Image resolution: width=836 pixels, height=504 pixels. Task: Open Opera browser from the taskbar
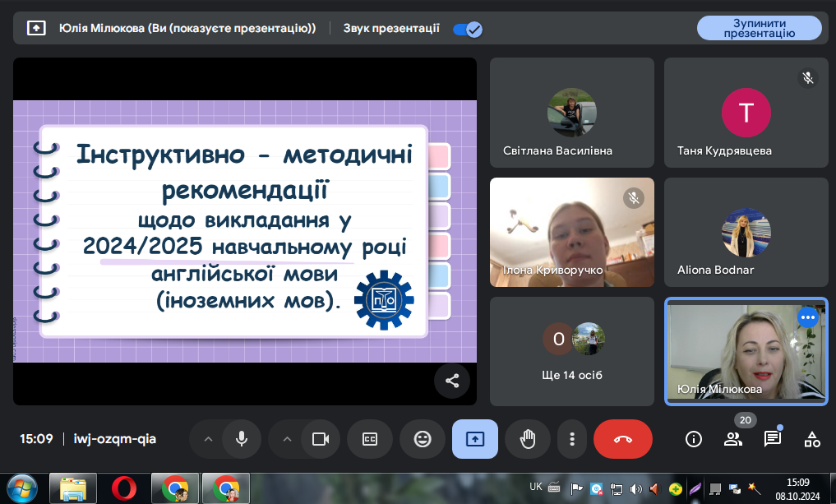(125, 488)
